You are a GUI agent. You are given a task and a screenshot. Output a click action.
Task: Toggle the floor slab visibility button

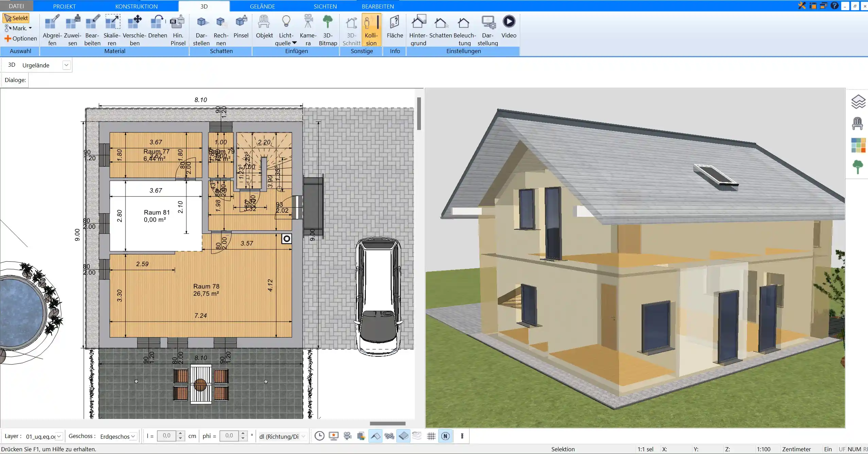[x=403, y=436]
